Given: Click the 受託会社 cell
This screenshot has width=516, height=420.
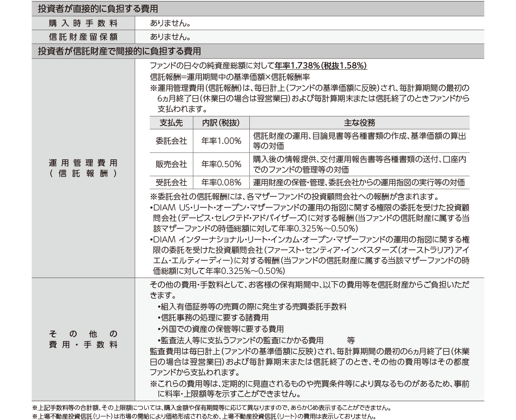Looking at the screenshot, I should click(171, 183).
